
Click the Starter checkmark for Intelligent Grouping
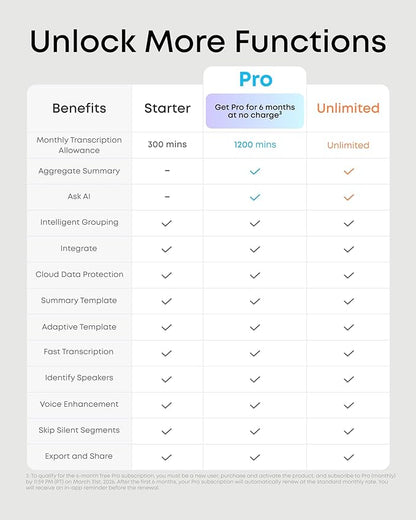(x=167, y=223)
